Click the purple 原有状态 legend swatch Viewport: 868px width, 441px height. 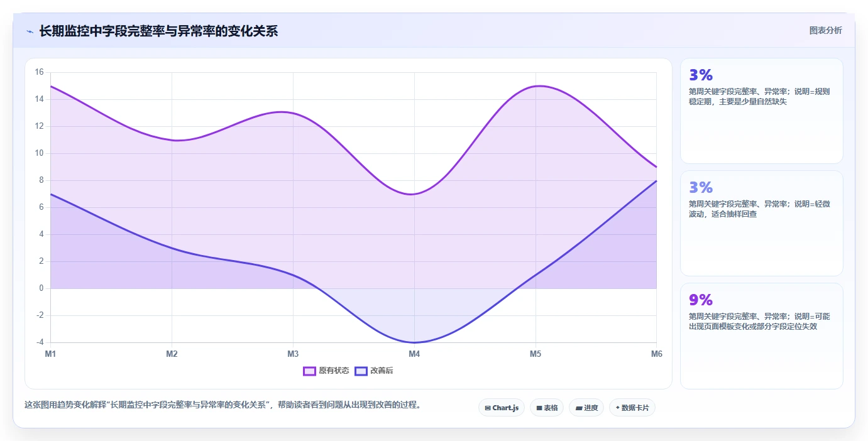coord(309,371)
